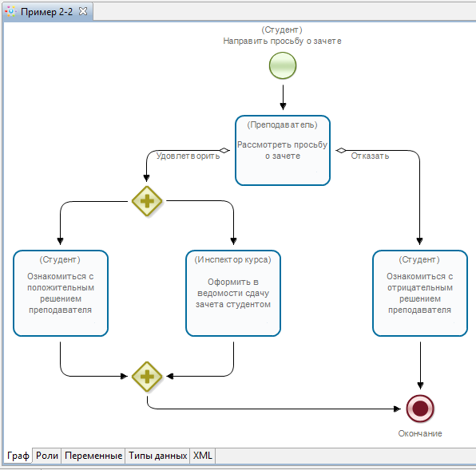
Task: Select the lower parallel gateway diamond
Action: [x=147, y=377]
